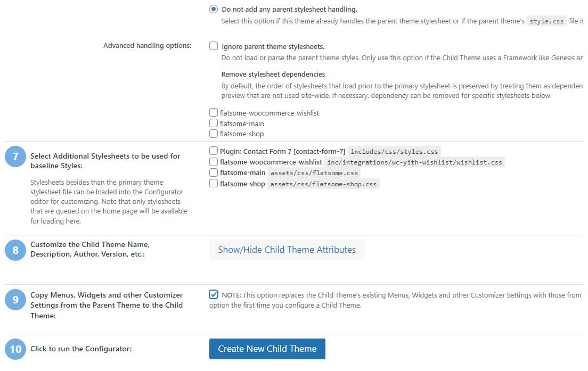Viewport: 588px width, 371px height.
Task: Select Contact Form 7 stylesheet for baseline styles
Action: (x=213, y=151)
